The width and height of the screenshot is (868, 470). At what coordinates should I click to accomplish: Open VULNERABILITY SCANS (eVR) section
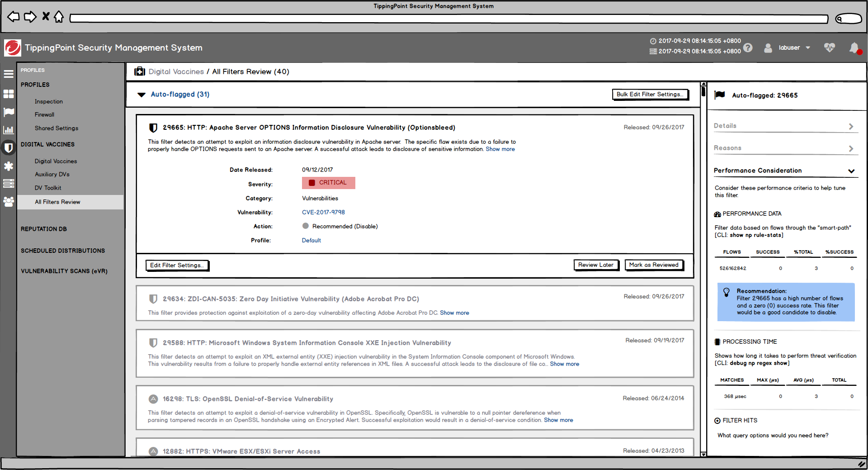click(64, 271)
